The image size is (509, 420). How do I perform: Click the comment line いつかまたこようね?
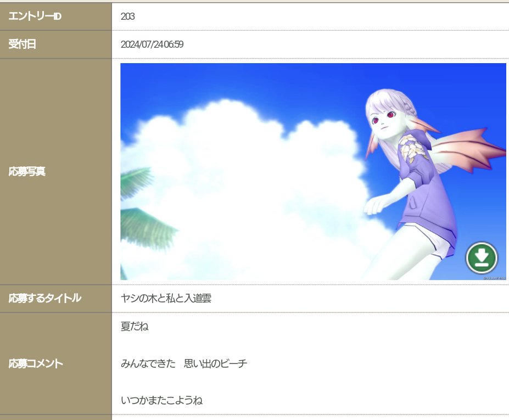click(x=161, y=400)
